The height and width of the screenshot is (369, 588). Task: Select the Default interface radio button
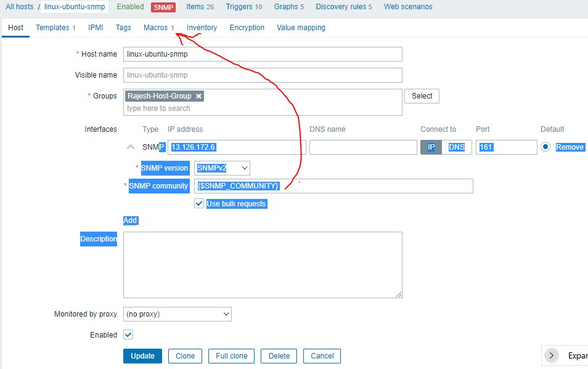545,147
